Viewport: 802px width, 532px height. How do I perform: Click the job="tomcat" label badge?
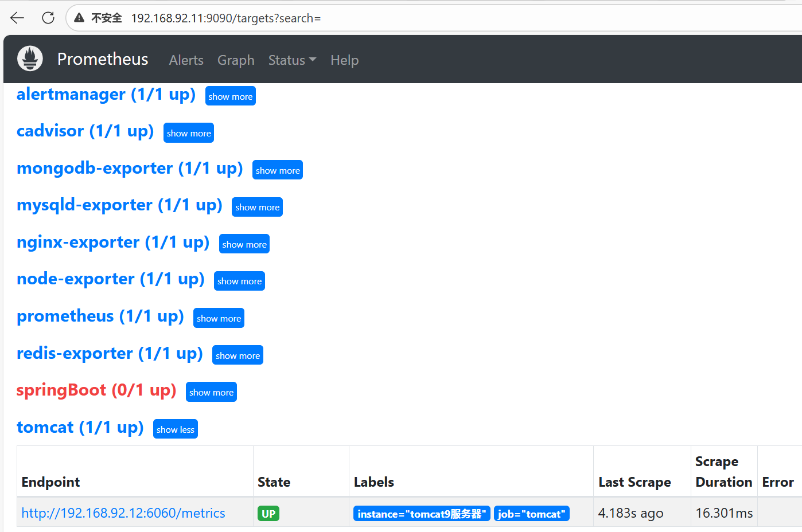pyautogui.click(x=532, y=514)
